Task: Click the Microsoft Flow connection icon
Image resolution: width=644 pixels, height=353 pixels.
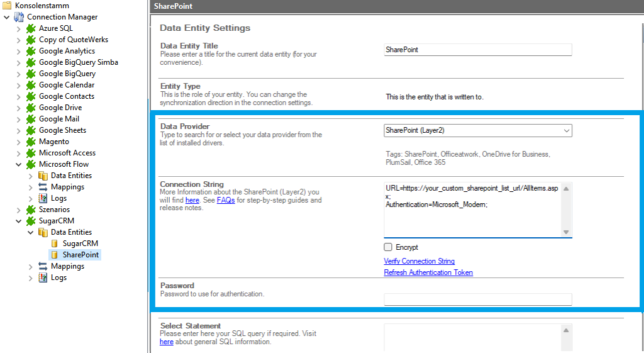Action: coord(31,164)
